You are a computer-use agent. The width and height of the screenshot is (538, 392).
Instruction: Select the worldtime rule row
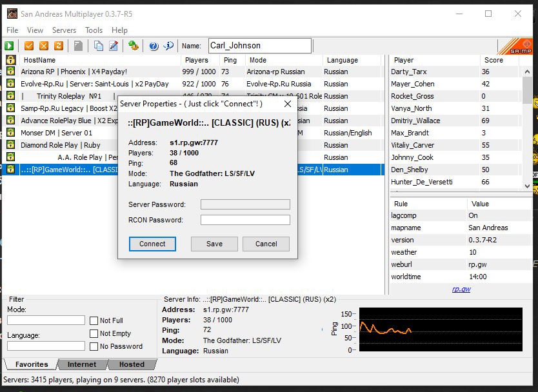click(461, 277)
